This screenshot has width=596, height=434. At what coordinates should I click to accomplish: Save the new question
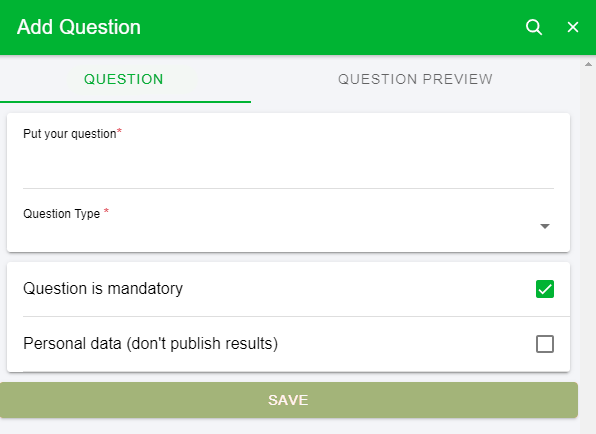(x=289, y=400)
